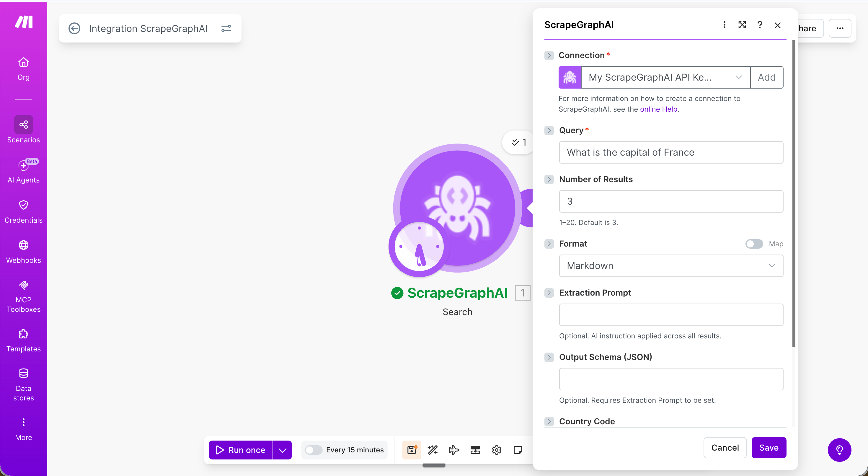Click the save scenario icon in toolbar
The image size is (868, 476).
(x=412, y=450)
